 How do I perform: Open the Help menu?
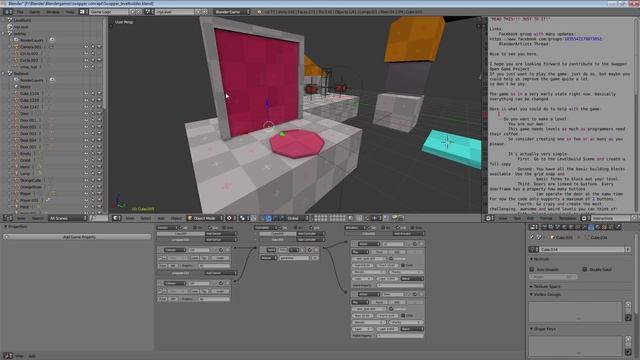(70, 12)
